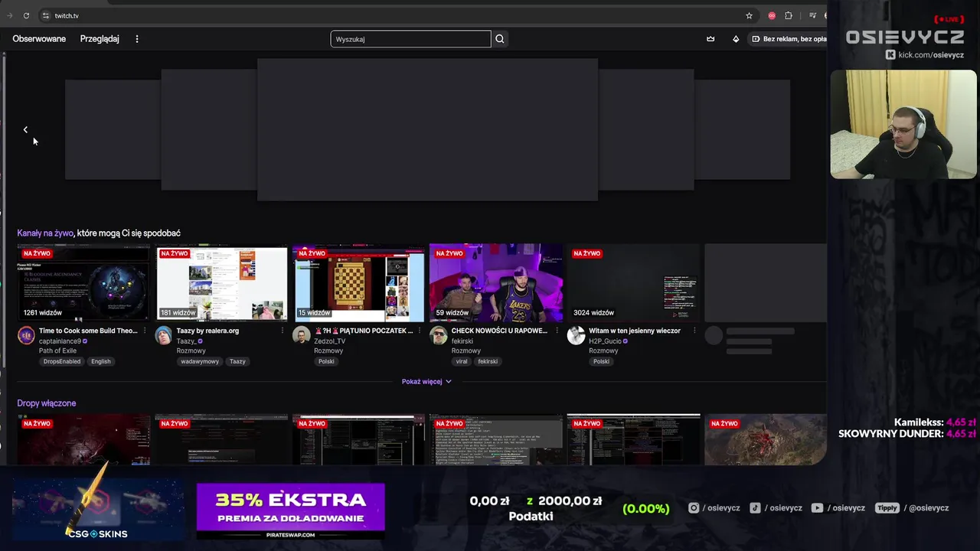Open first Dropy włączone stream thumbnail
980x551 pixels.
click(x=83, y=439)
